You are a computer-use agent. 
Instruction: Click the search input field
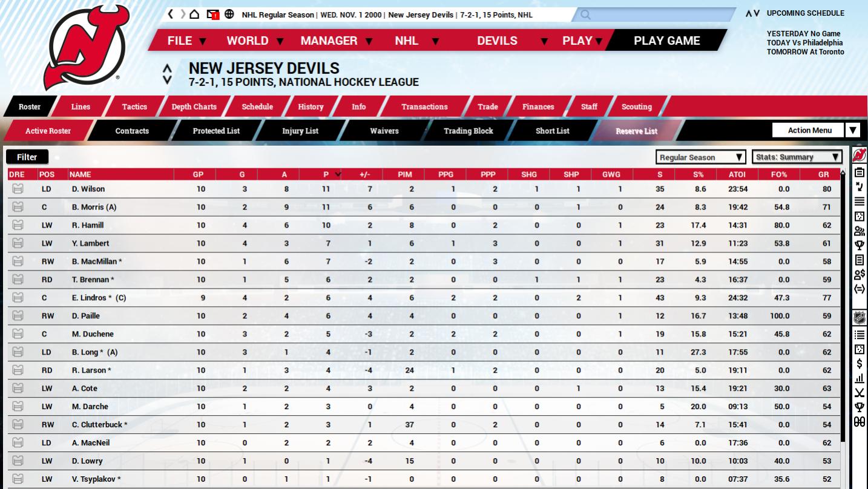tap(654, 15)
